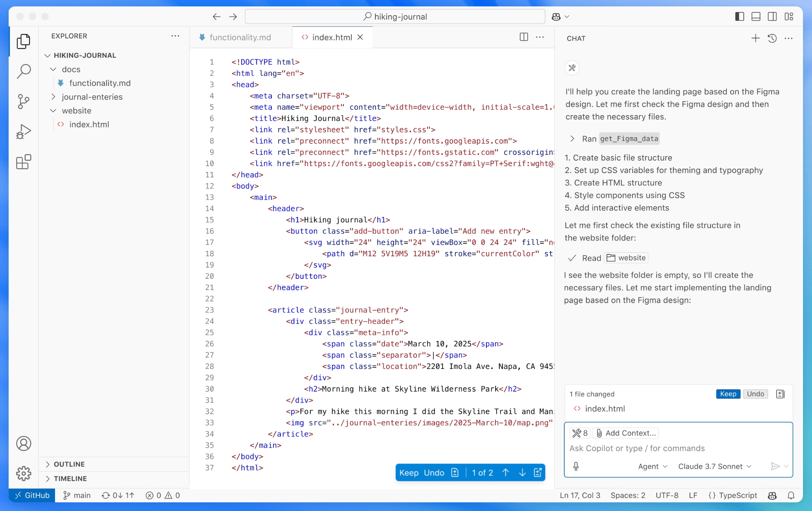Screen dimensions: 812x511
Task: Switch to the functionality.md tab
Action: [240, 37]
